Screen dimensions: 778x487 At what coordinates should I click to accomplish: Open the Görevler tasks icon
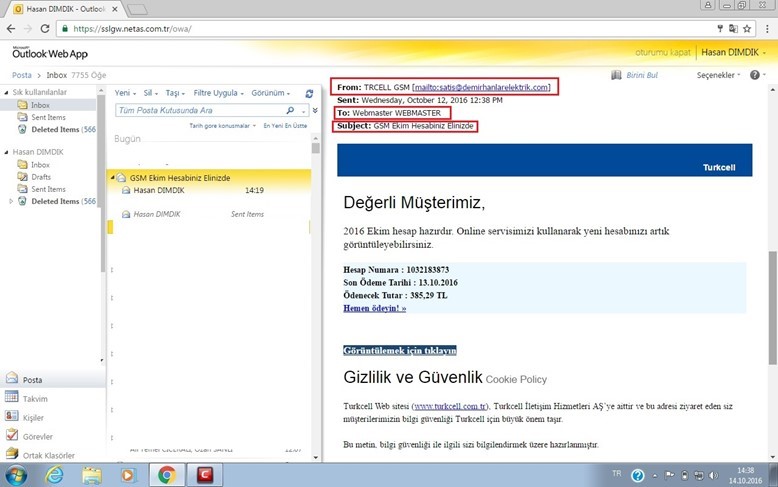click(x=11, y=434)
